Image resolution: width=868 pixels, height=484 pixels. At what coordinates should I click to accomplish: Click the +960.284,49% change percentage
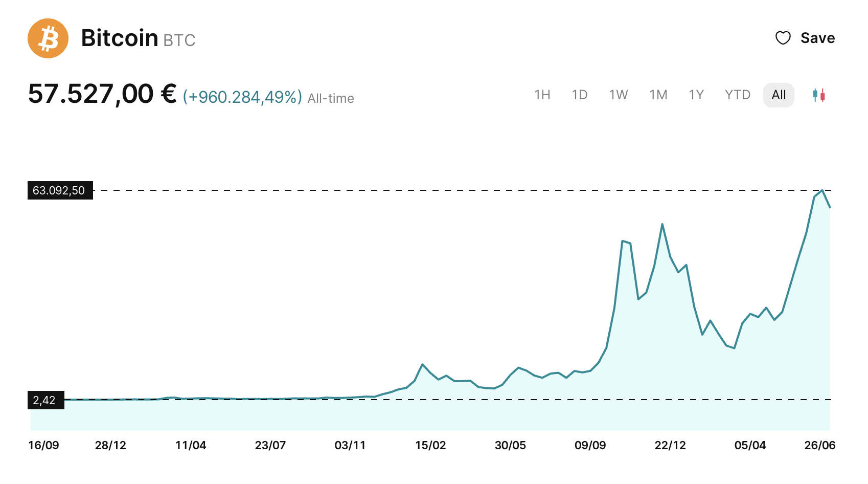tap(243, 97)
